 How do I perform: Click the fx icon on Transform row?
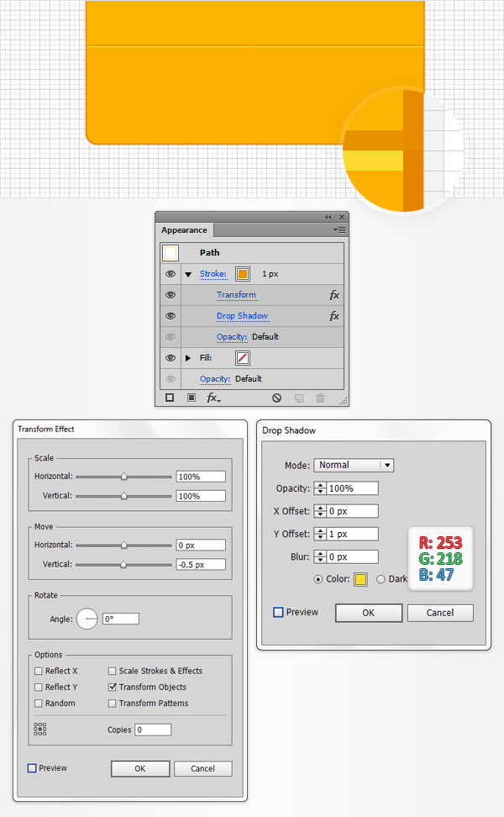coord(334,295)
